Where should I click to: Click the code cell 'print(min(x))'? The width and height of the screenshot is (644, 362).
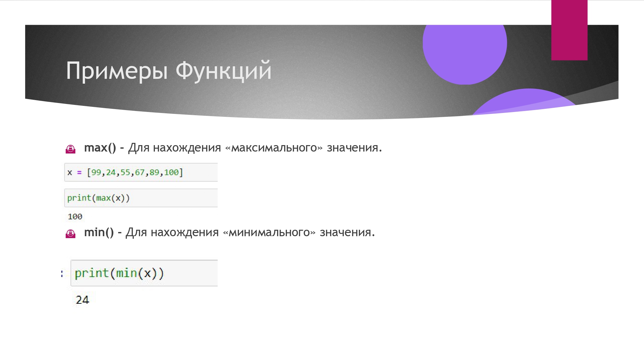pos(144,273)
